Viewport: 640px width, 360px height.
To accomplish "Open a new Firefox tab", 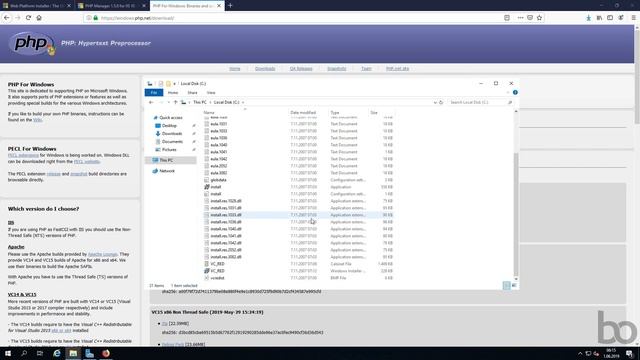I will point(230,6).
